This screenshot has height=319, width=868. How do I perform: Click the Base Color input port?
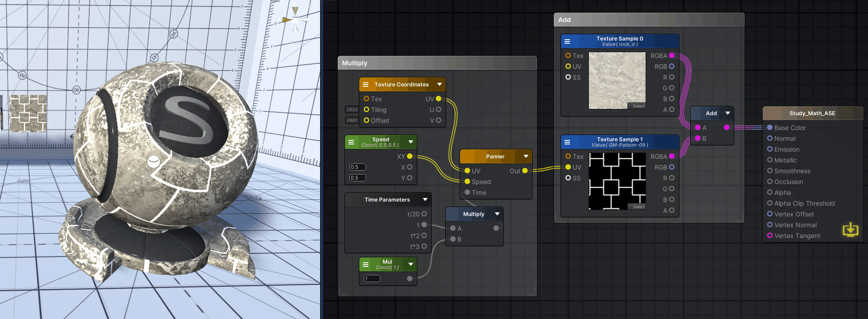[x=770, y=128]
